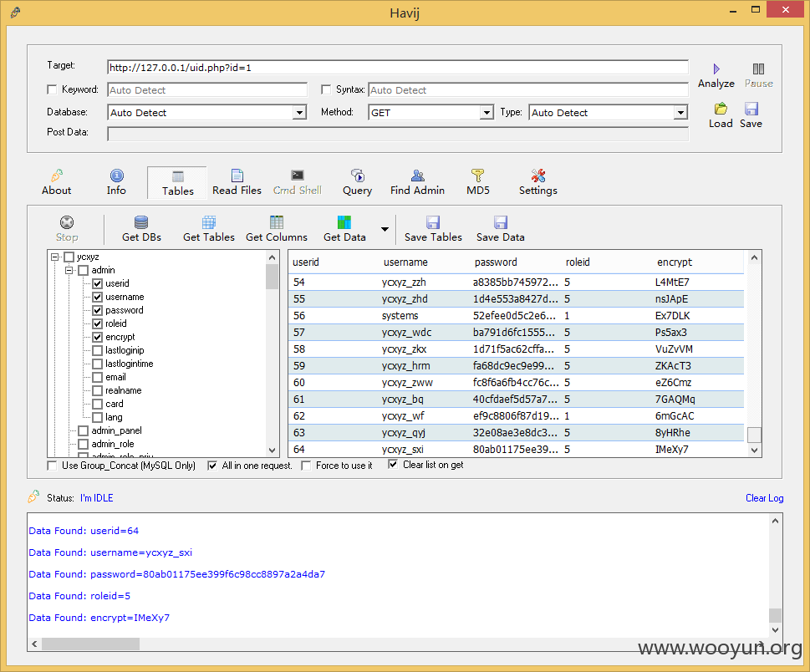Switch to the Tables tab
This screenshot has width=810, height=672.
pos(177,183)
